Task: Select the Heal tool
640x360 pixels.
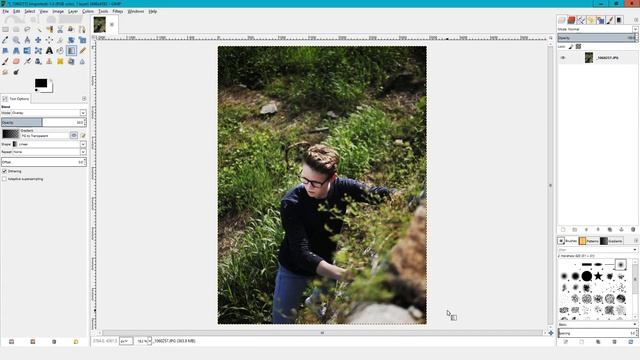Action: 60,61
